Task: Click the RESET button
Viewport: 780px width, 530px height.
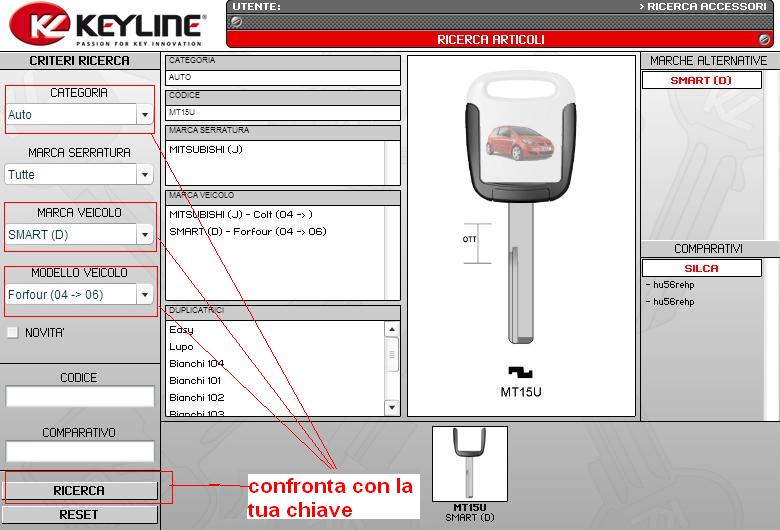Action: (x=80, y=515)
